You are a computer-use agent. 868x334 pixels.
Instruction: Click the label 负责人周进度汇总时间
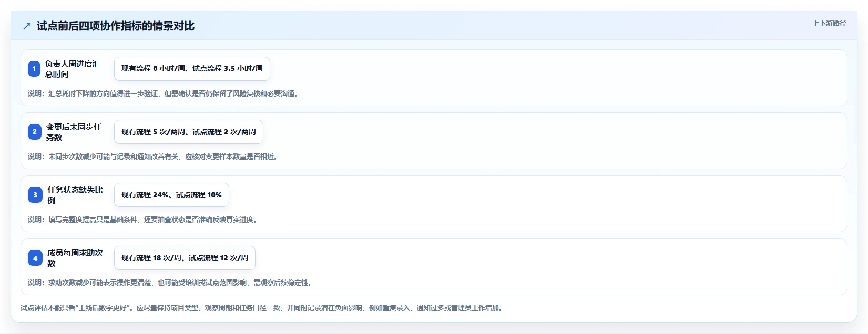pyautogui.click(x=73, y=69)
